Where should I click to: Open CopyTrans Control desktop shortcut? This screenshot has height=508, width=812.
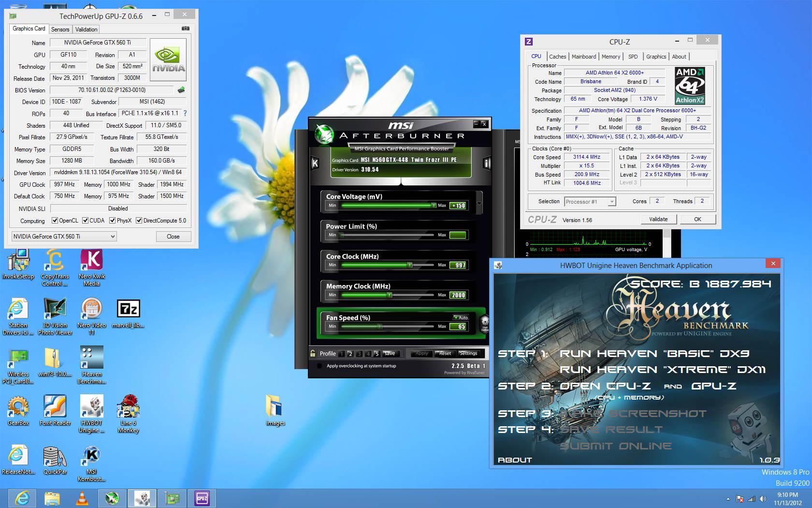coord(55,267)
